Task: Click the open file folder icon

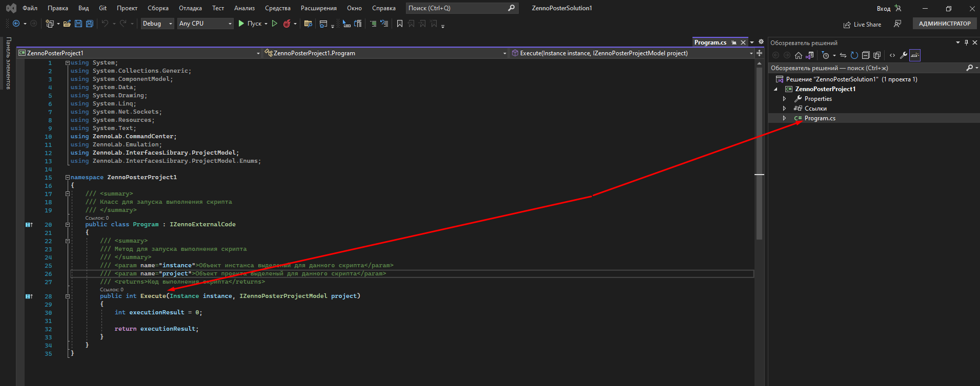Action: coord(67,24)
